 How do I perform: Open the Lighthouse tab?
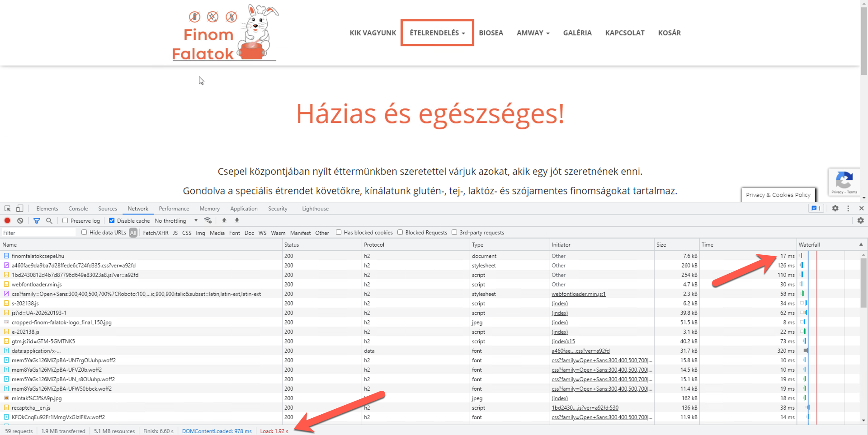click(315, 209)
